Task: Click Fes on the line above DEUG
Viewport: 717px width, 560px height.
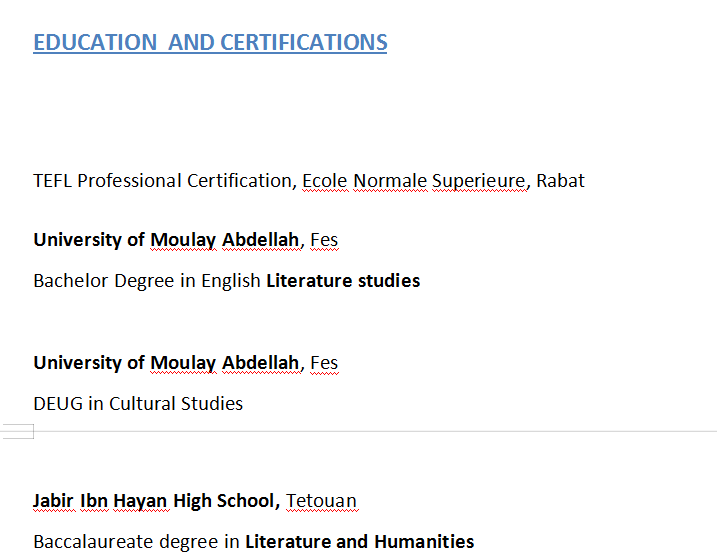Action: coord(324,363)
